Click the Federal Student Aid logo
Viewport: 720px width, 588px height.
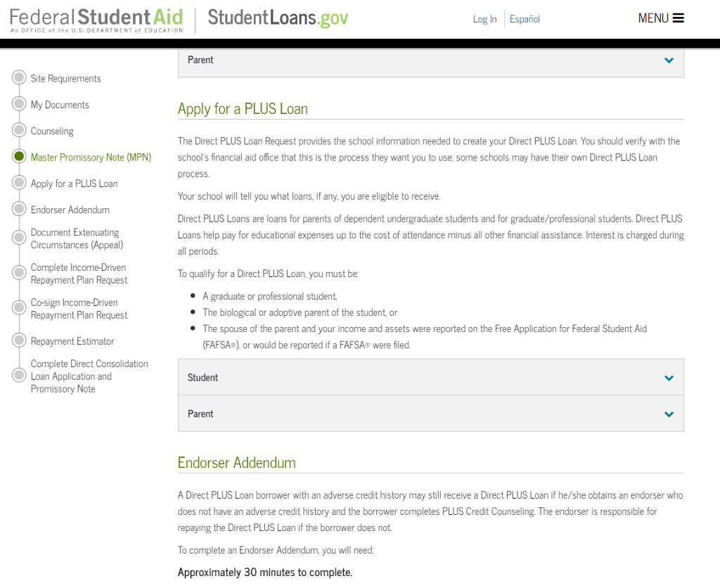(x=96, y=20)
